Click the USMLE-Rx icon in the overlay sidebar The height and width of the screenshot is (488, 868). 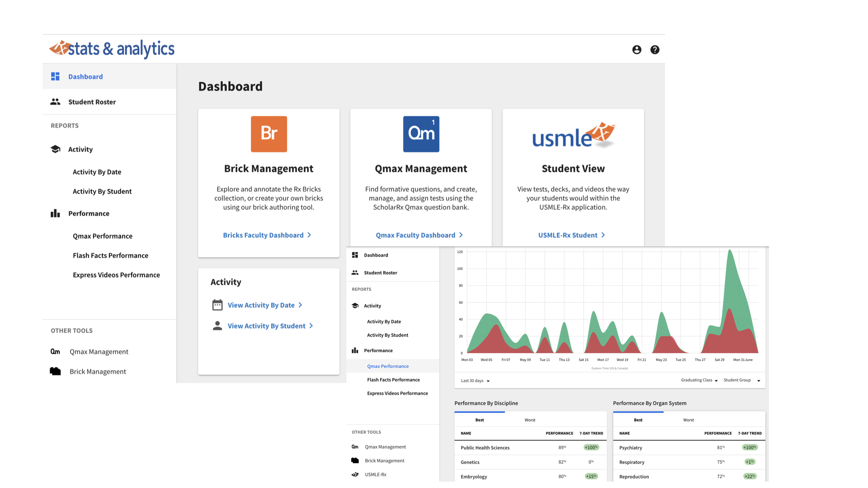(355, 474)
